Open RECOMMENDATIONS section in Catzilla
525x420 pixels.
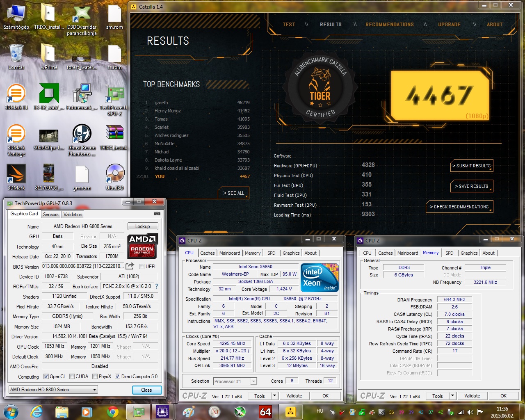[390, 25]
